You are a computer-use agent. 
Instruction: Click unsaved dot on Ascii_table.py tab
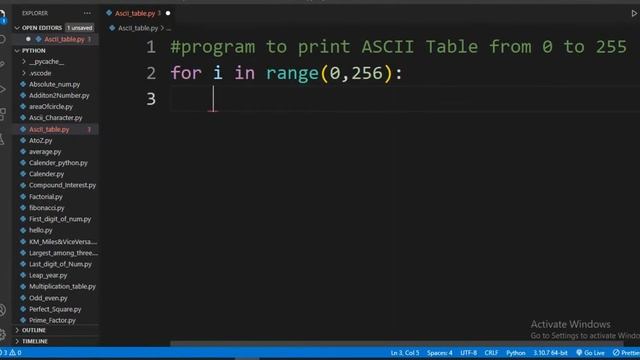[x=168, y=13]
